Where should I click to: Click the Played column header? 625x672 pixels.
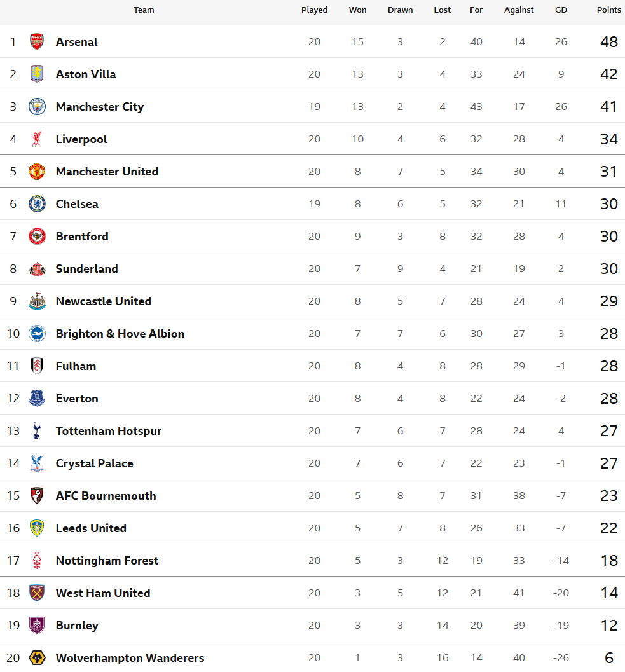coord(314,10)
